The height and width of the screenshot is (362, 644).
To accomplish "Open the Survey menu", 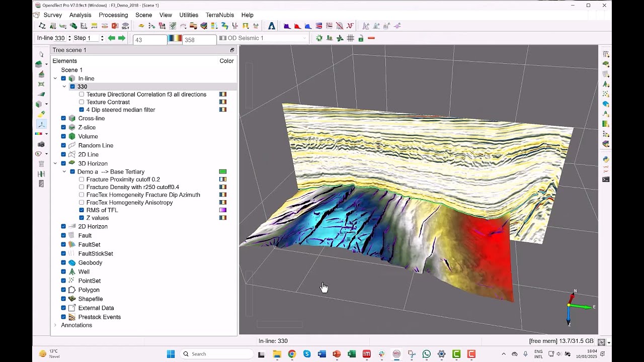I will click(53, 15).
